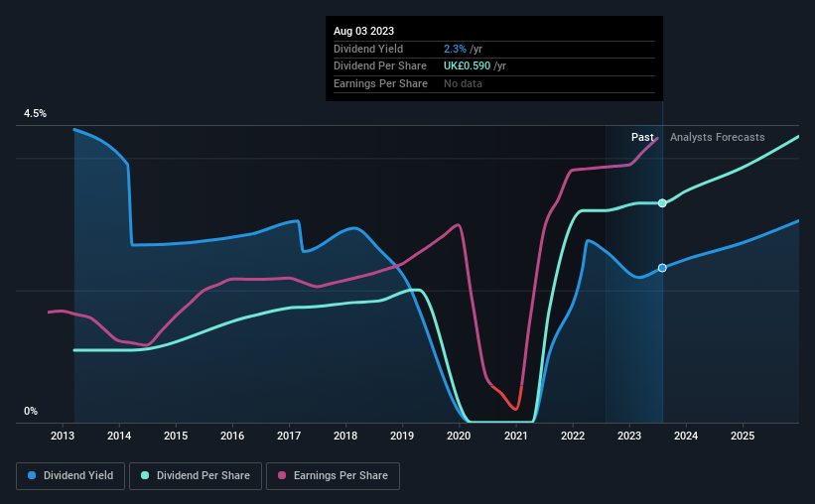Click the 2014 x-axis label

pos(119,436)
